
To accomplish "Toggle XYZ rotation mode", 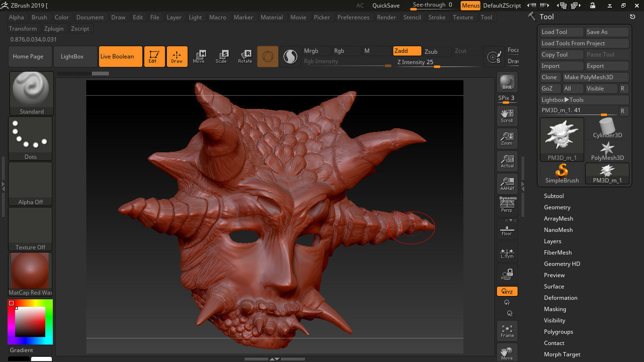I will 507,291.
